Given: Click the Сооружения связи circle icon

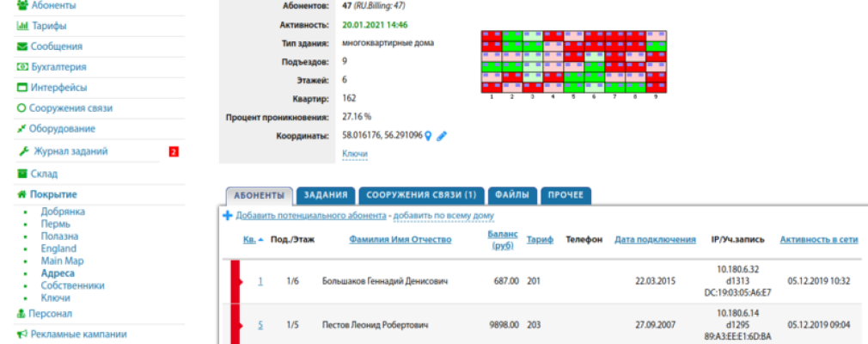Looking at the screenshot, I should (22, 108).
